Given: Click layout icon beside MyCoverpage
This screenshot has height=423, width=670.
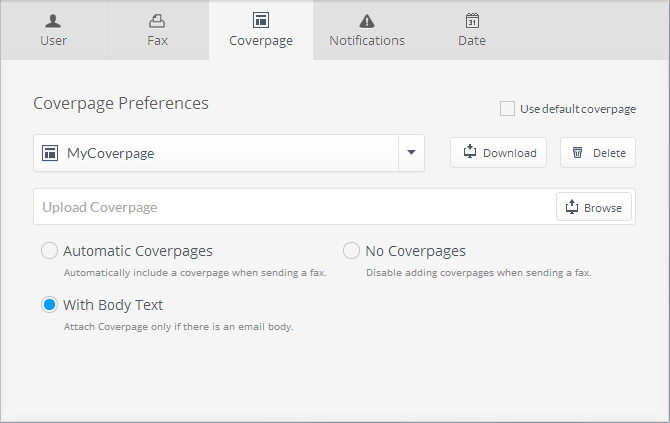Looking at the screenshot, I should coord(50,153).
